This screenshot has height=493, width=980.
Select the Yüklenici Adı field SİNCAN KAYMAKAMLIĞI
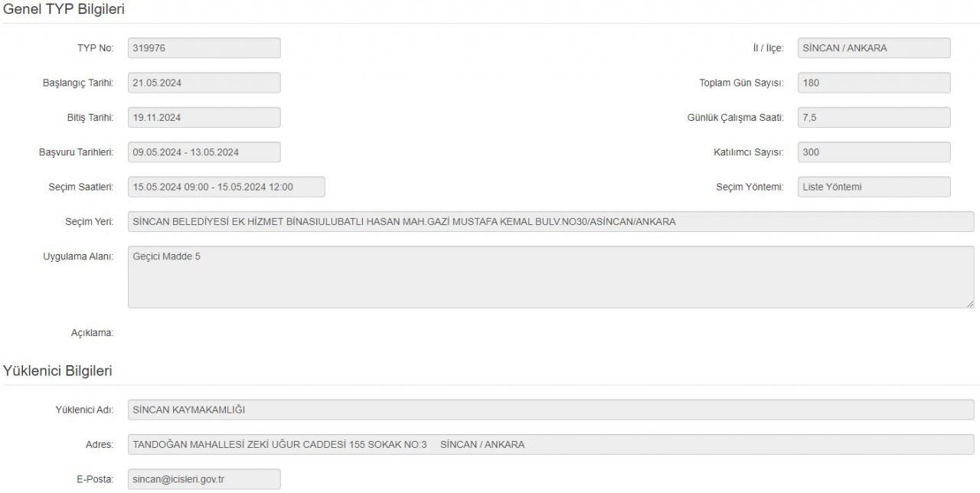[550, 410]
